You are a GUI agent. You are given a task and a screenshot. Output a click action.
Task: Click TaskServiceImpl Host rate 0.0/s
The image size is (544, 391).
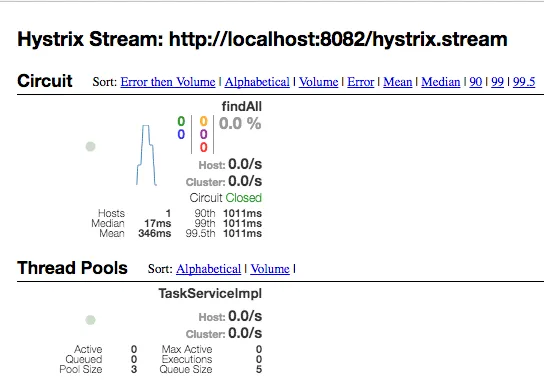tap(245, 316)
